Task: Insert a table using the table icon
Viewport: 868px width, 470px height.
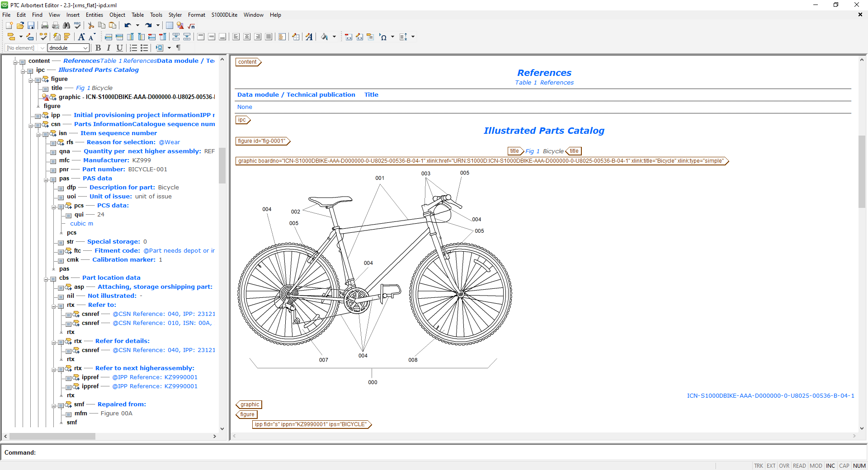Action: [169, 26]
